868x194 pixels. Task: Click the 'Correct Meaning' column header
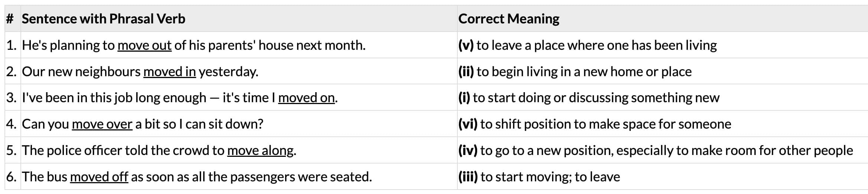(509, 19)
